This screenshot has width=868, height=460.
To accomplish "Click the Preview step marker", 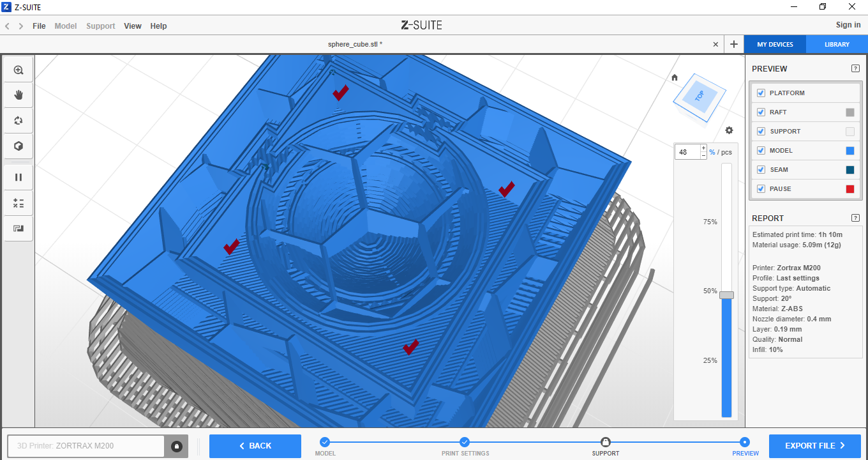I will pos(745,442).
